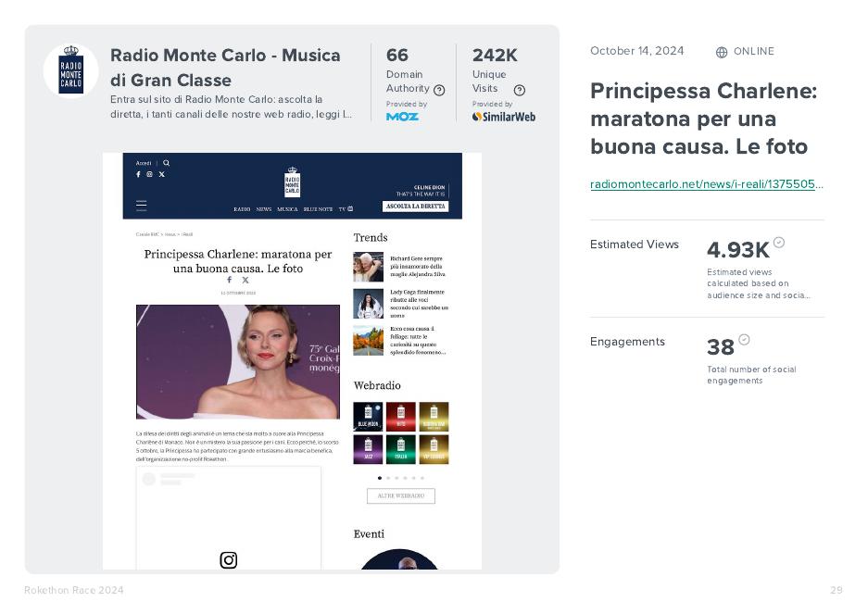This screenshot has height=614, width=868.
Task: Click the Princess Charlene article photo
Action: pyautogui.click(x=238, y=361)
